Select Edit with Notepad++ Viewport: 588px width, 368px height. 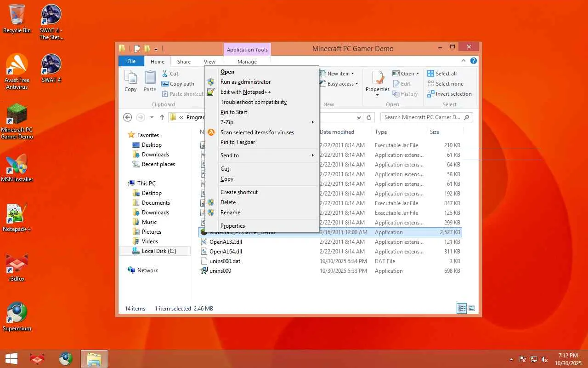click(x=262, y=92)
